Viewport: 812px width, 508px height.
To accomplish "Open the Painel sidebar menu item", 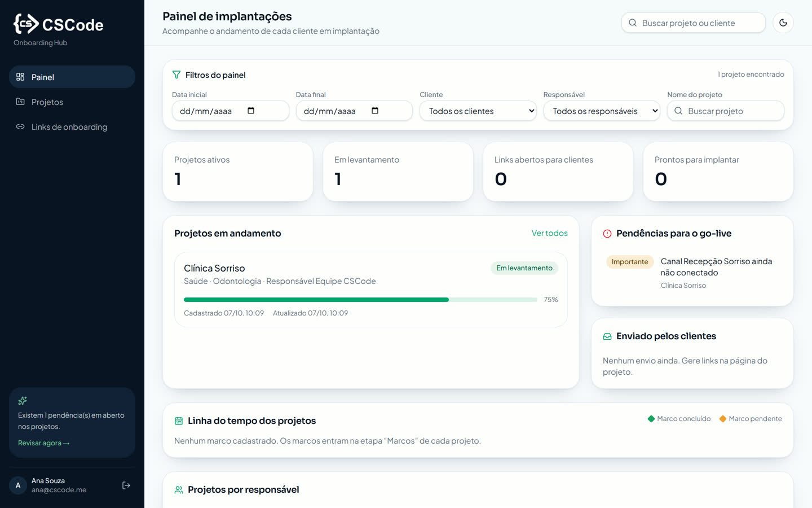I will tap(72, 77).
